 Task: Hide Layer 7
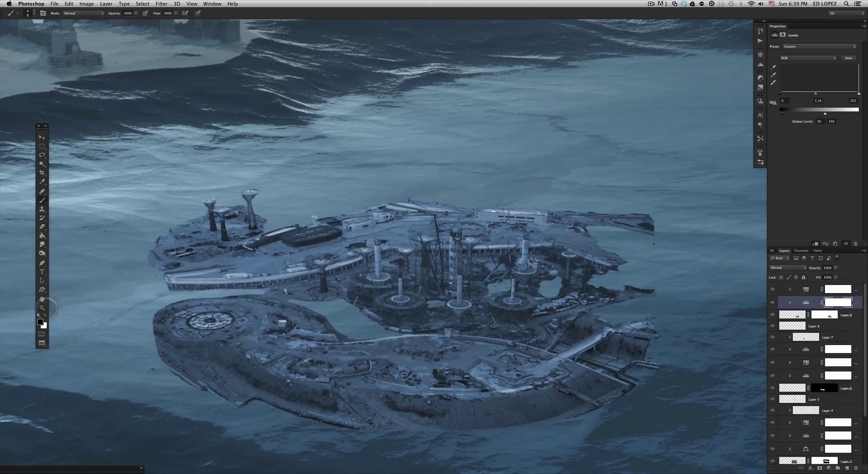point(772,337)
